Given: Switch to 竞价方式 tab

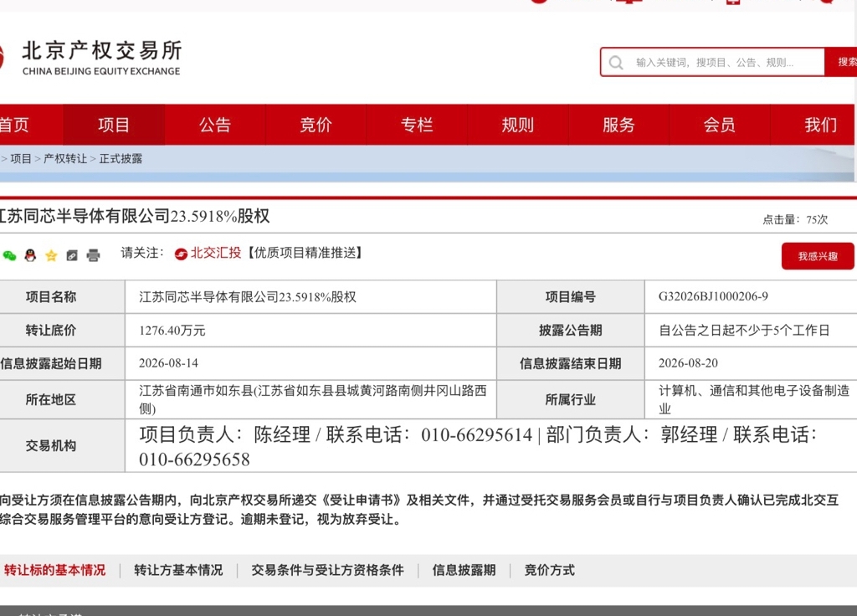Looking at the screenshot, I should pos(549,570).
